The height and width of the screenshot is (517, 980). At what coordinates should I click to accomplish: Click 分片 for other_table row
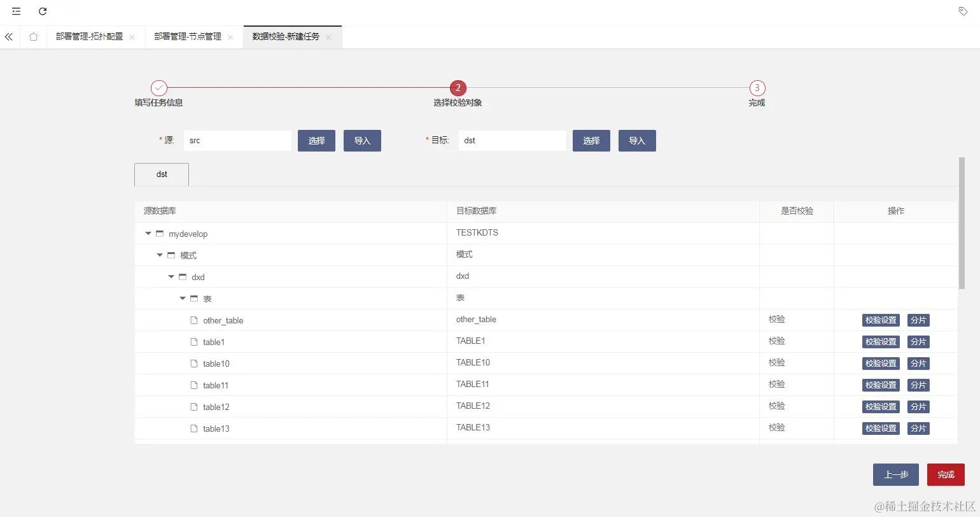(918, 320)
